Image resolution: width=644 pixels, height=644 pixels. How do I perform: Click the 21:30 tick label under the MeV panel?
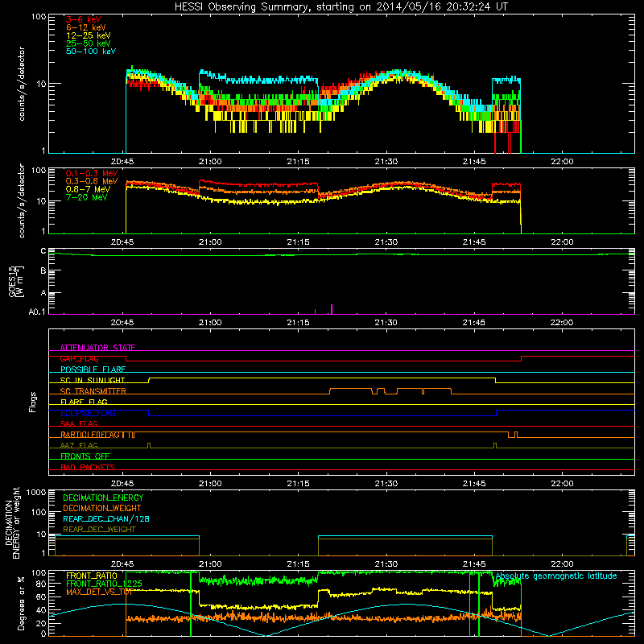pos(386,242)
